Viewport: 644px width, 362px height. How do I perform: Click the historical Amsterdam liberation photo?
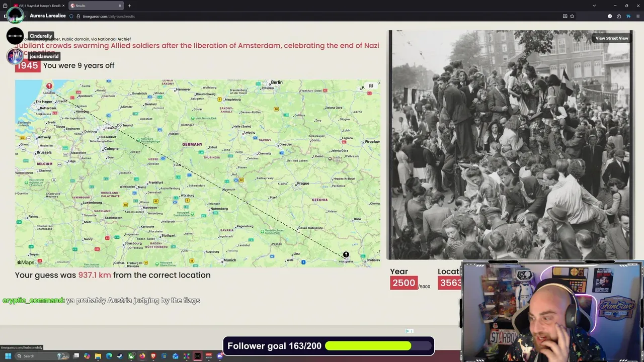510,145
